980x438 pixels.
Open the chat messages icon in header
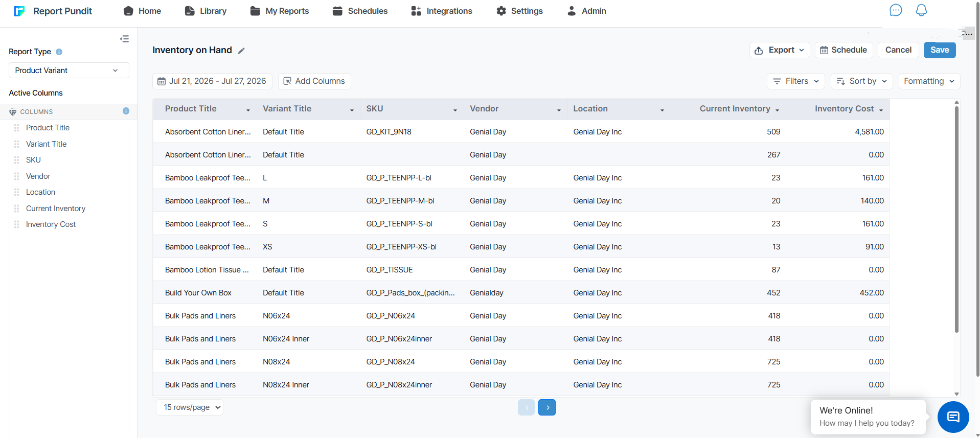(x=896, y=10)
